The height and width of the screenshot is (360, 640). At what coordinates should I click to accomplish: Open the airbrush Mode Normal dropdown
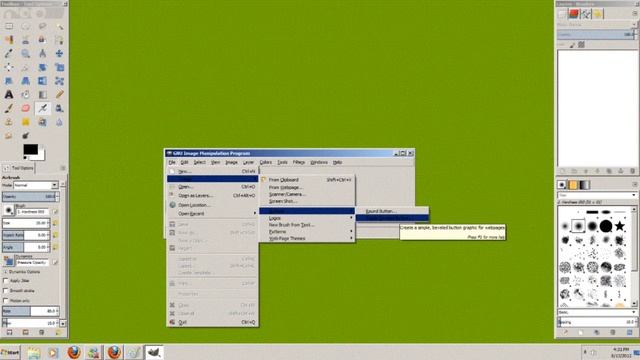[36, 185]
